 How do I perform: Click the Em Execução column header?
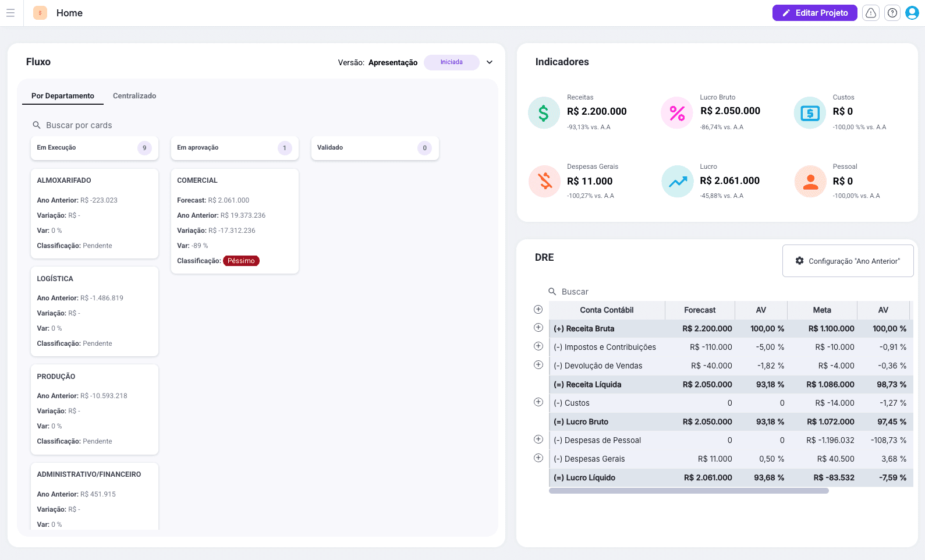click(94, 148)
